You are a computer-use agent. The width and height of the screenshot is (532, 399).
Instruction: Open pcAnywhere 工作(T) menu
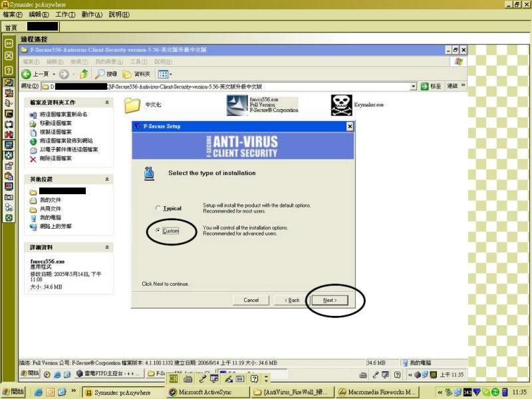pos(65,15)
